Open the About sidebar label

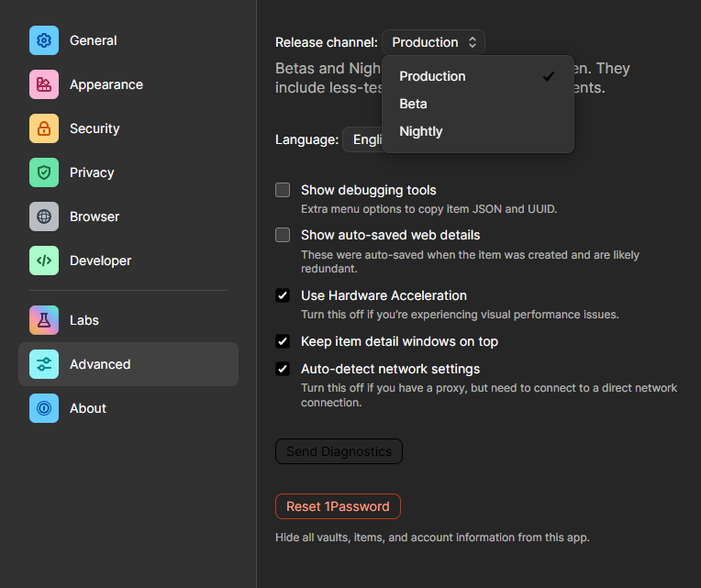point(88,408)
